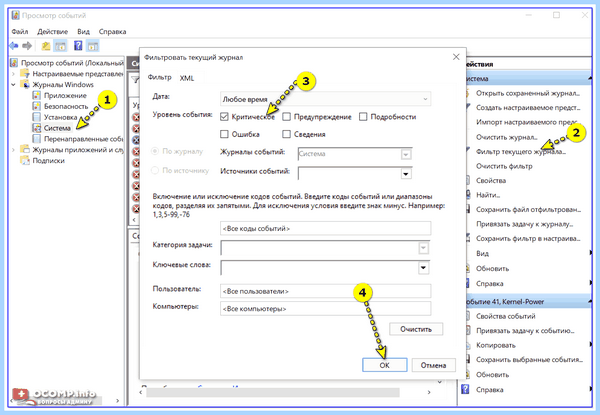Collapse the Журналы Windows tree node

(13, 85)
